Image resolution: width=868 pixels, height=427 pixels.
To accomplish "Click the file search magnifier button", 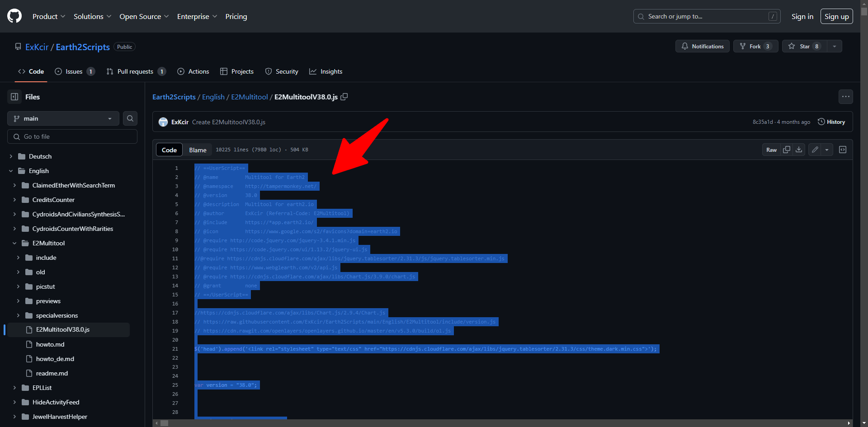I will coord(130,118).
